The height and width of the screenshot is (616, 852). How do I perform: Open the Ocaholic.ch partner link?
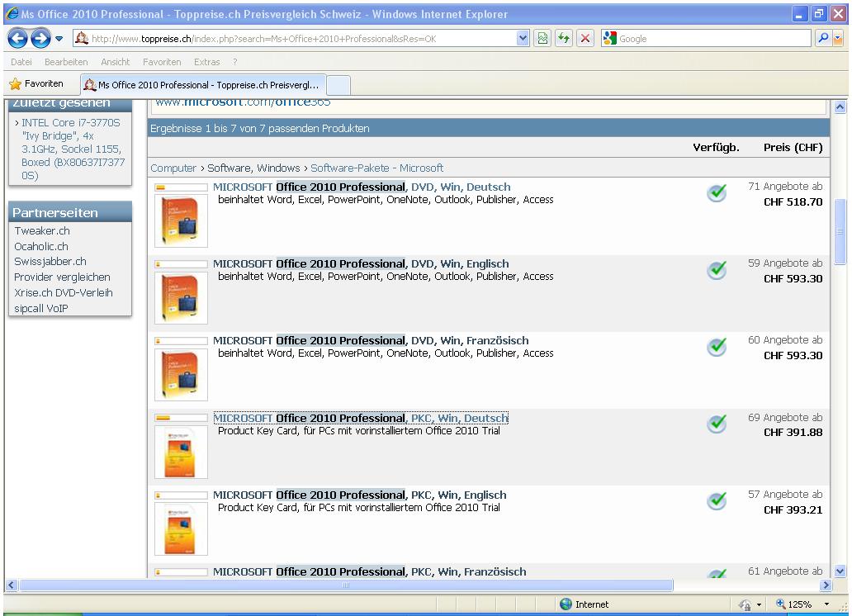point(40,246)
